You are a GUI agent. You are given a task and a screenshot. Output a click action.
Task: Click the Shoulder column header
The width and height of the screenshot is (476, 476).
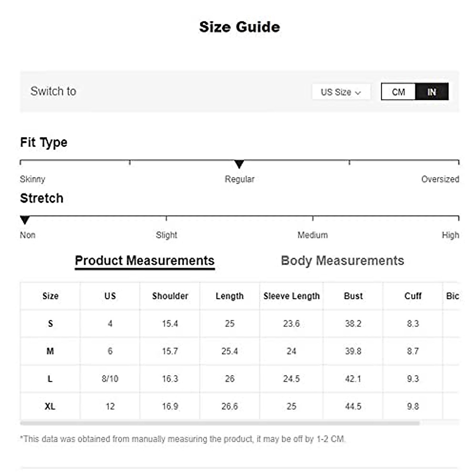click(x=170, y=296)
